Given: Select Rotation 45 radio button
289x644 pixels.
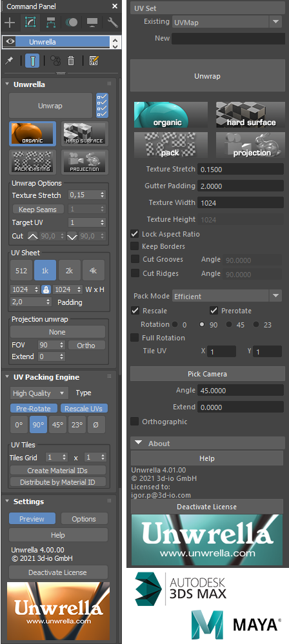Looking at the screenshot, I should tap(229, 324).
